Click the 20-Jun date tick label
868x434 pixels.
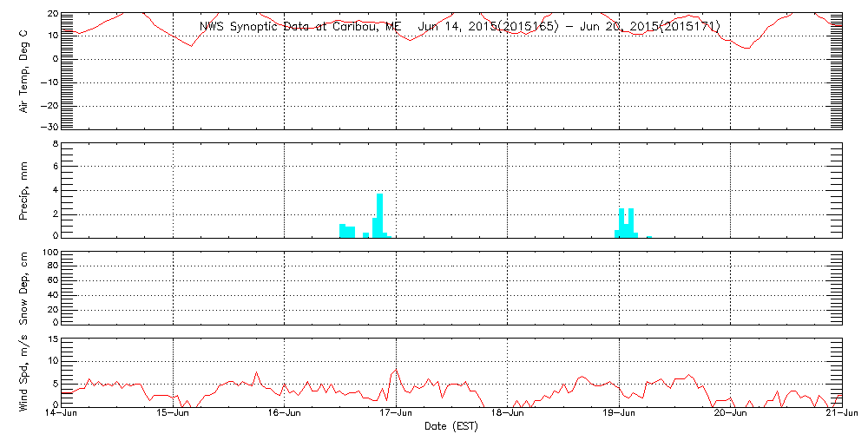[x=731, y=415]
